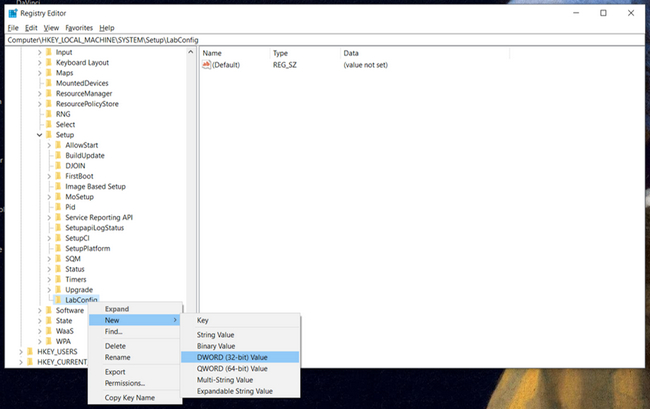
Task: Expand the FirstBoot key
Action: pos(49,176)
